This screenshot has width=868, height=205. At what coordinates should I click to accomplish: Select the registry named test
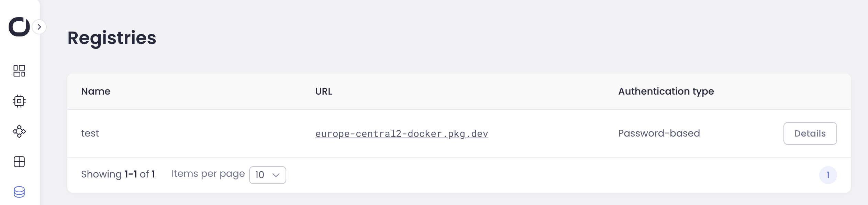click(x=90, y=133)
